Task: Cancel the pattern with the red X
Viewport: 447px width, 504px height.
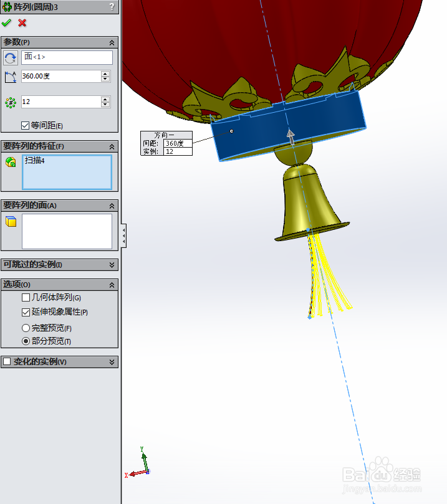Action: 22,23
